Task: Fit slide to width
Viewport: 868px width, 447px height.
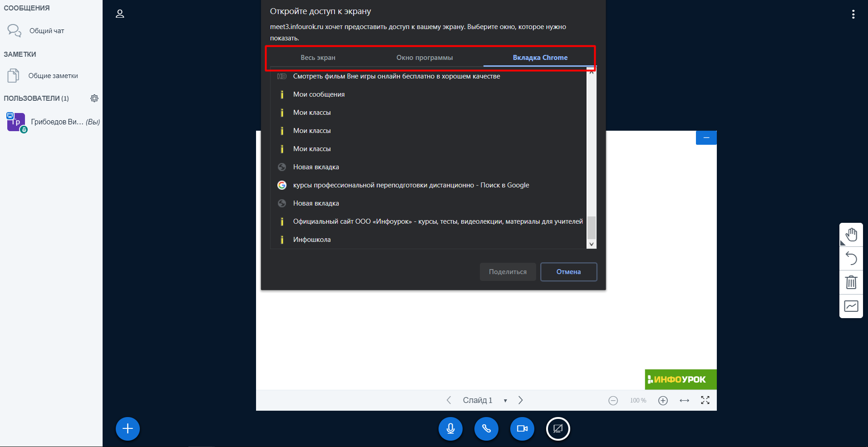Action: click(x=684, y=401)
